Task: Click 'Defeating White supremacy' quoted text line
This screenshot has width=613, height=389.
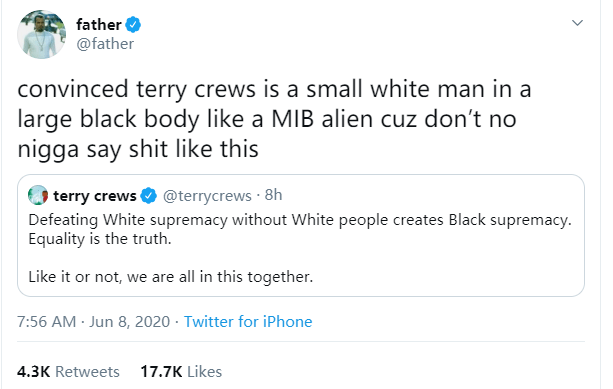Action: coord(300,220)
